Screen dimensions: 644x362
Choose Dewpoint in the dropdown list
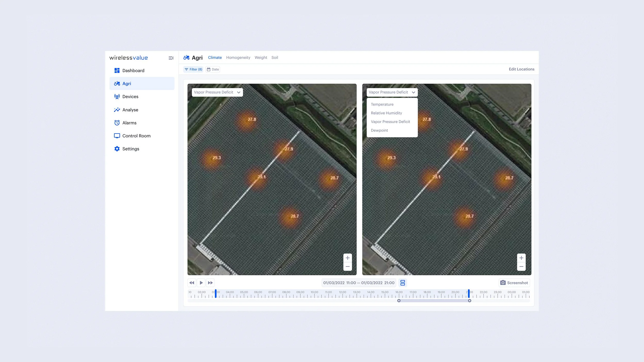point(379,130)
